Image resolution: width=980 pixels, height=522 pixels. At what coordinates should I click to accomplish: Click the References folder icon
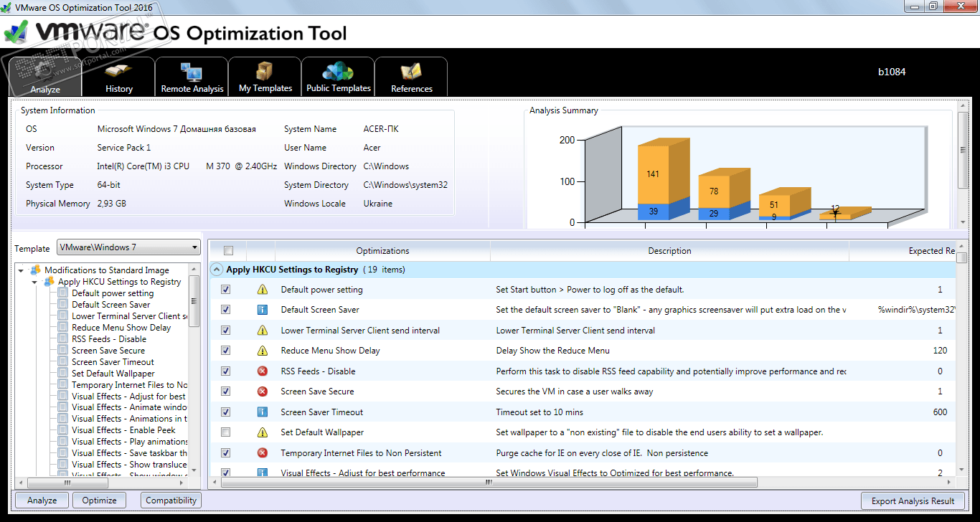(x=411, y=72)
